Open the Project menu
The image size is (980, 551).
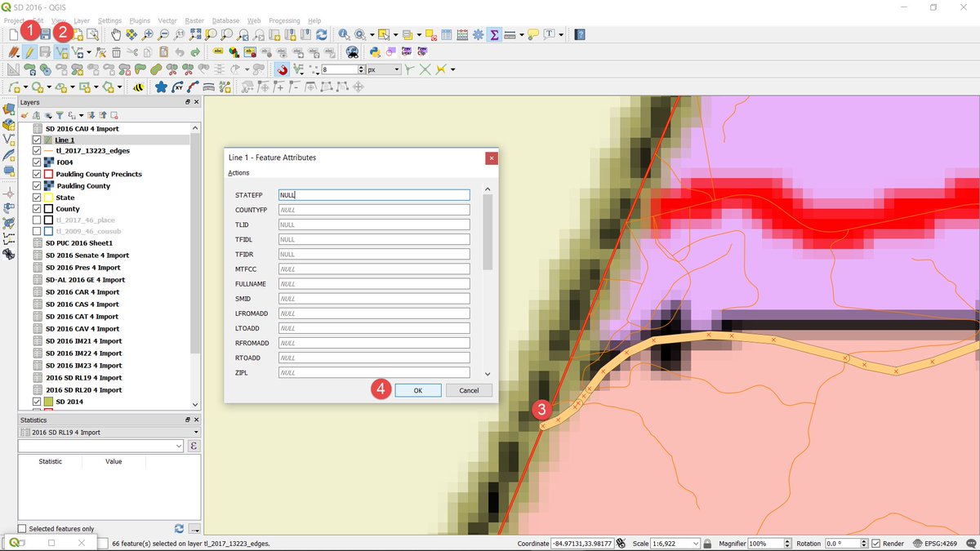point(13,20)
